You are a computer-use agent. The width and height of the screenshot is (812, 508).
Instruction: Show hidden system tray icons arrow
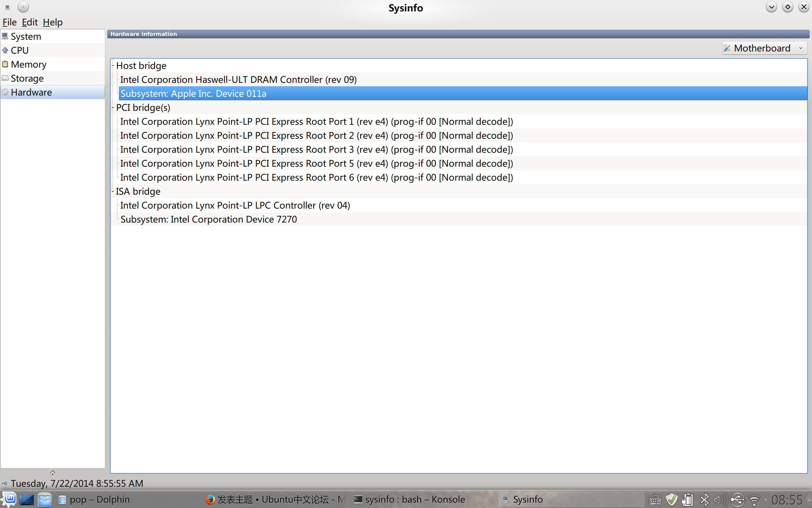[766, 500]
